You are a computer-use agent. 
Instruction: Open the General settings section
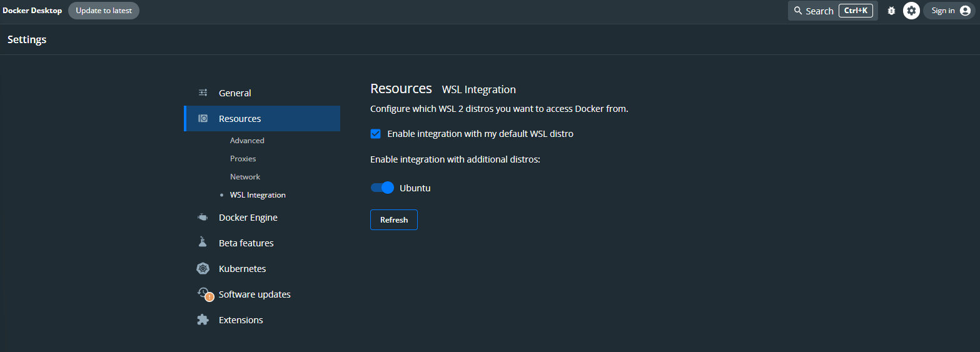[x=262, y=93]
